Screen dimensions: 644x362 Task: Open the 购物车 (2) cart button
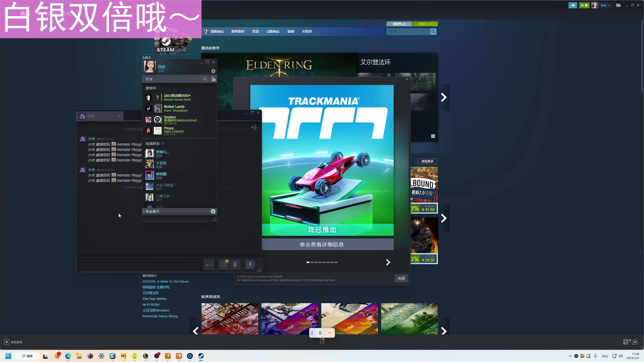pyautogui.click(x=425, y=24)
